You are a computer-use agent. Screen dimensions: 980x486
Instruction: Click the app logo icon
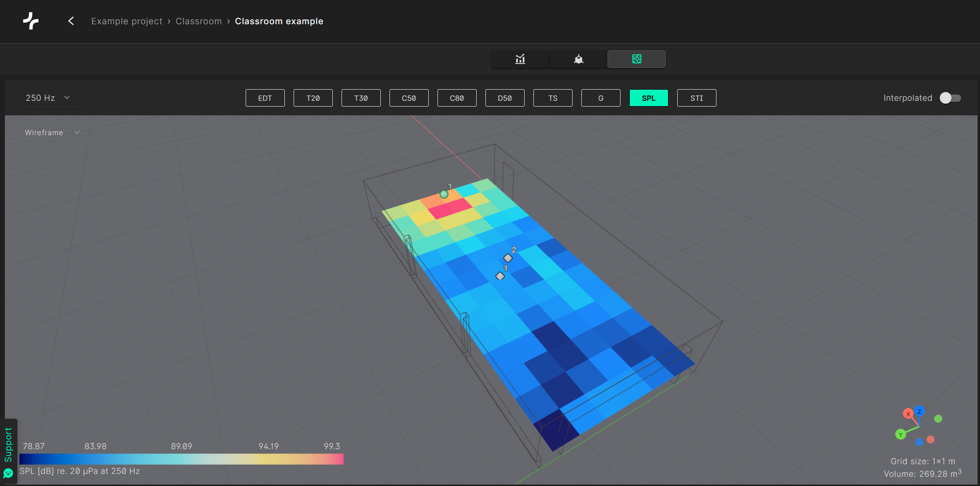click(x=31, y=21)
